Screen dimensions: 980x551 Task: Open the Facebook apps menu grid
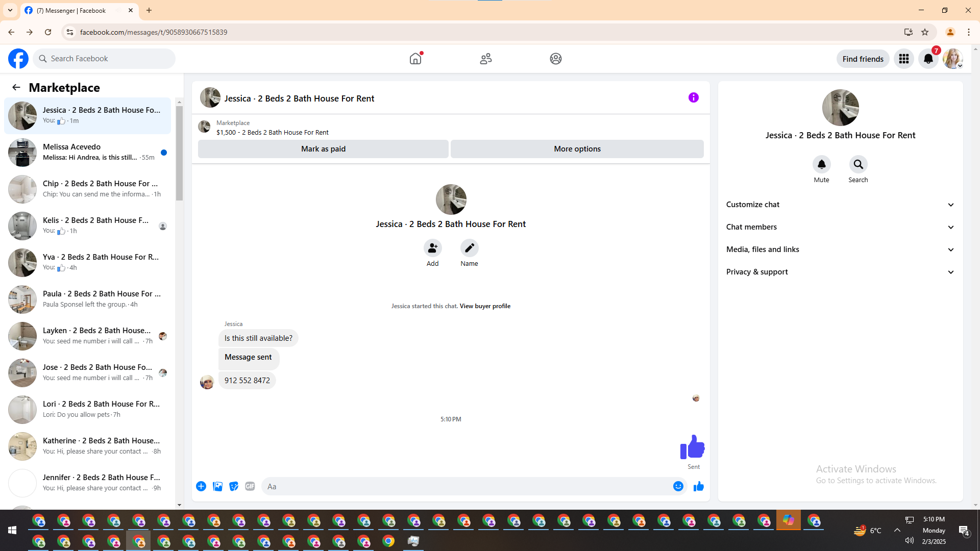tap(904, 59)
